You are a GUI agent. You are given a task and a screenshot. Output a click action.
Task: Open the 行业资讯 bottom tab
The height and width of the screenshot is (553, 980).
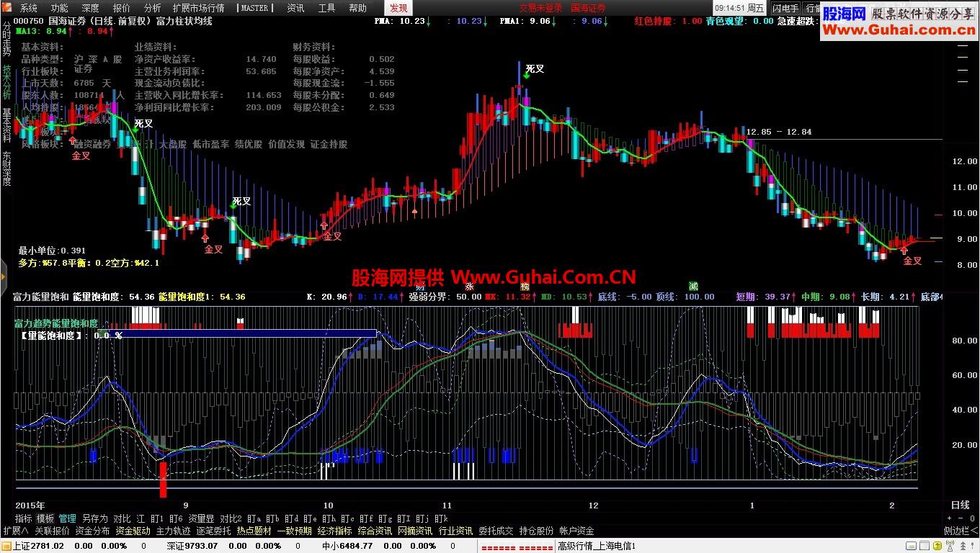click(x=455, y=531)
